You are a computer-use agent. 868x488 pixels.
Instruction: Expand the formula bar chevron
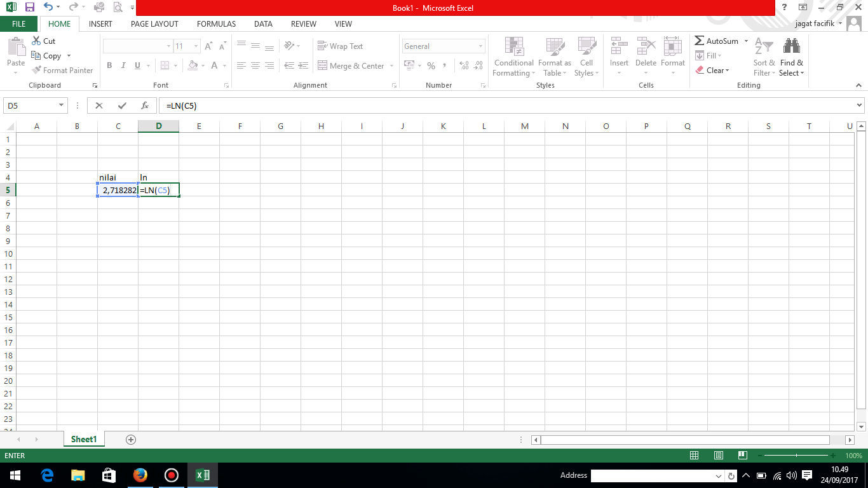pos(860,105)
